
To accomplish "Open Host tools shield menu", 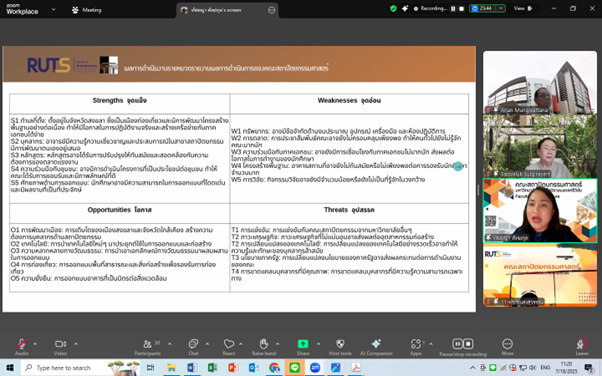I will pos(340,347).
